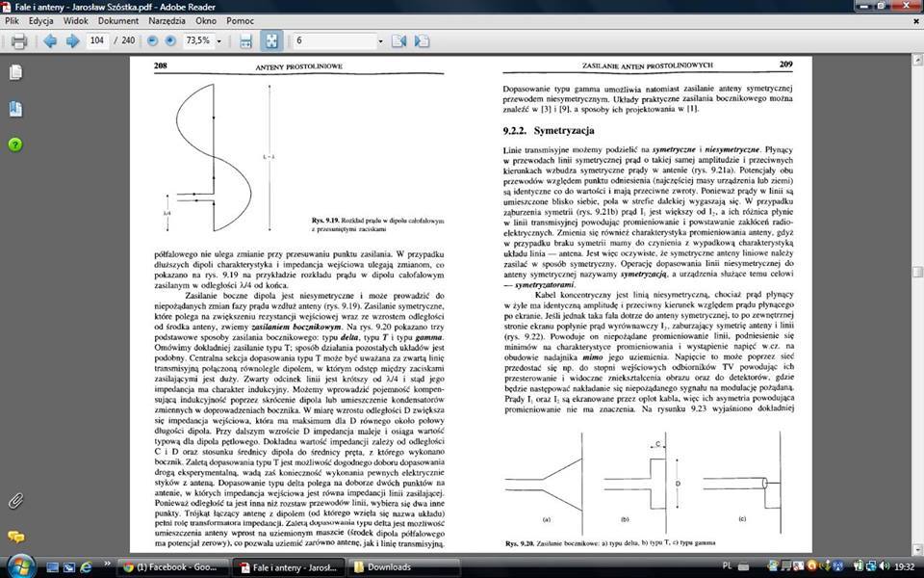Click keyboard icon next to PL indicator
This screenshot has width=924, height=578.
(x=744, y=567)
